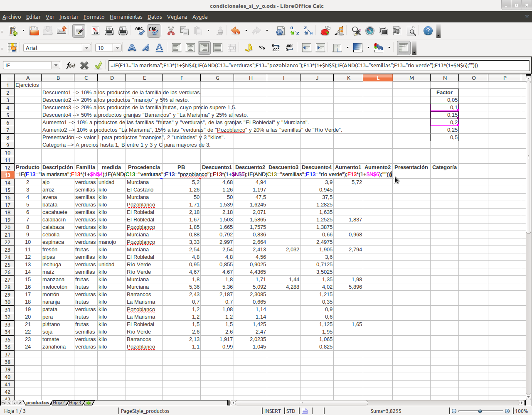Open the Arial font name dropdown
Image resolution: width=532 pixels, height=415 pixels.
[86, 48]
